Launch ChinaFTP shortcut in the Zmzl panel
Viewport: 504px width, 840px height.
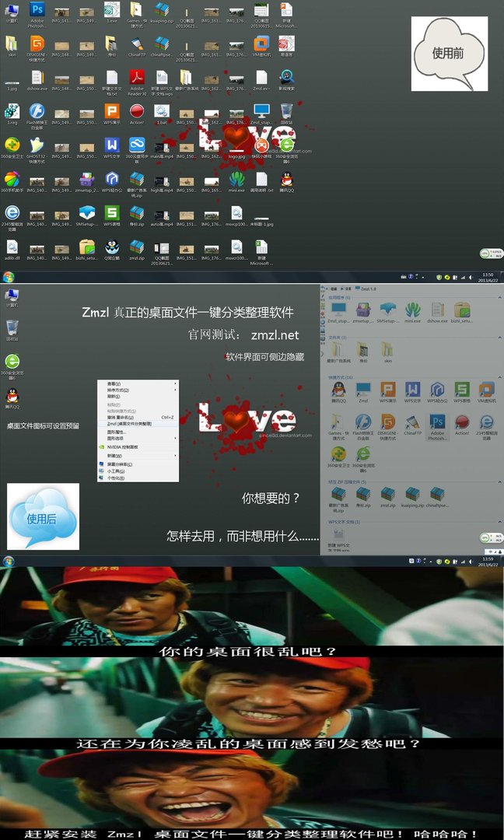(412, 423)
